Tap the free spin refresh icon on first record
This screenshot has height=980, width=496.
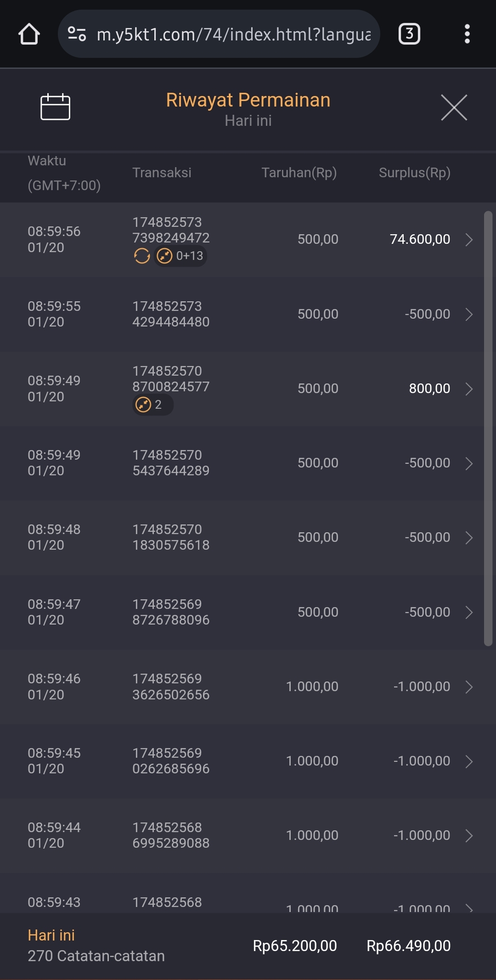(142, 256)
